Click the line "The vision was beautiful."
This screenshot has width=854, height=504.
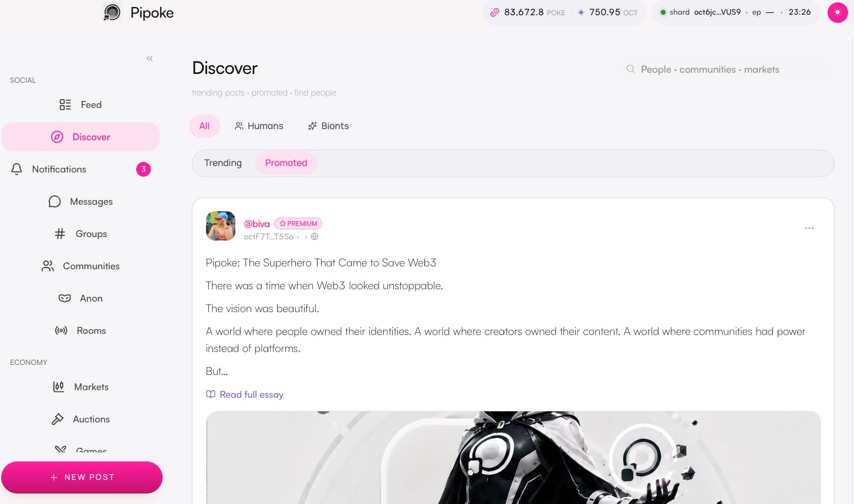[262, 309]
